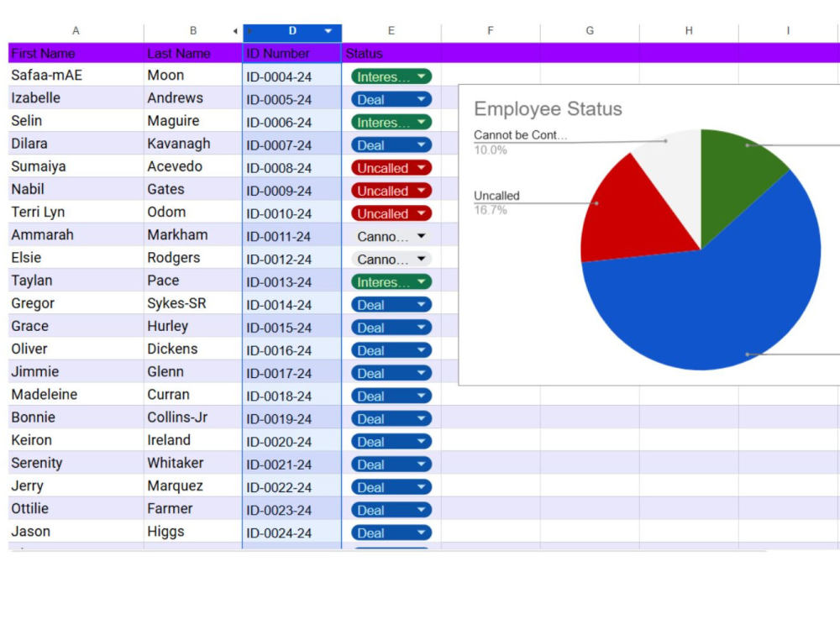This screenshot has height=630, width=840.
Task: Select the Terri Lyn first name cell
Action: coord(76,213)
